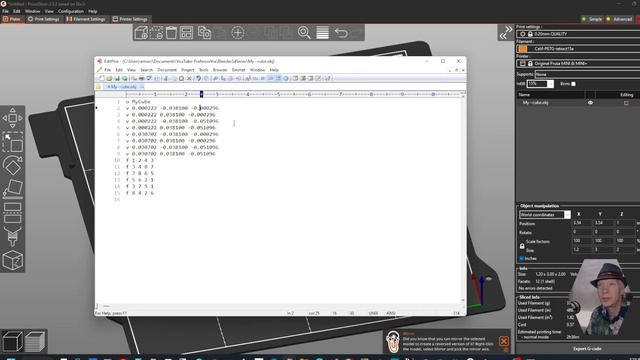Open the Infill percentage dropdown arrow
The height and width of the screenshot is (360, 640).
tap(550, 84)
